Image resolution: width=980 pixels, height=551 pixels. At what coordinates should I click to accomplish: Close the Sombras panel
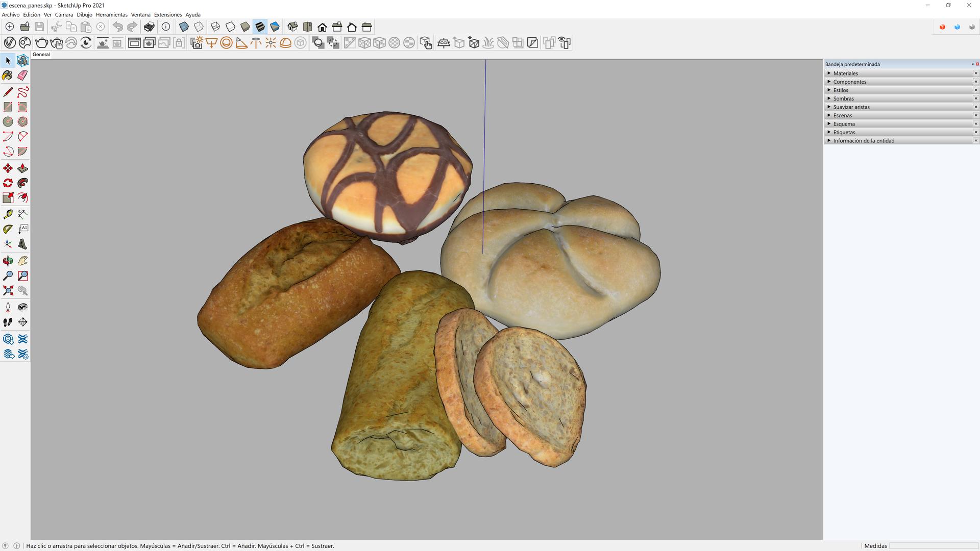click(975, 98)
